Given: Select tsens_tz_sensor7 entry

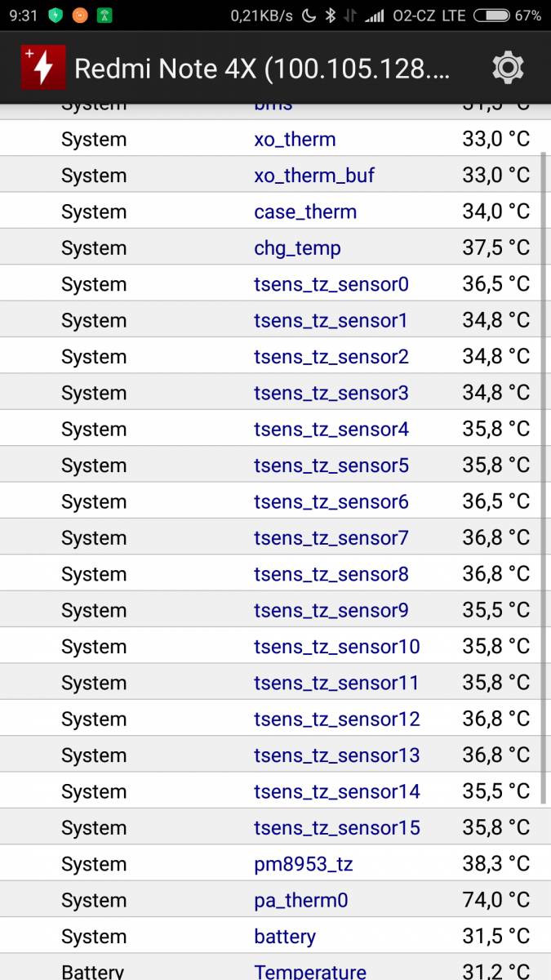Looking at the screenshot, I should (331, 537).
